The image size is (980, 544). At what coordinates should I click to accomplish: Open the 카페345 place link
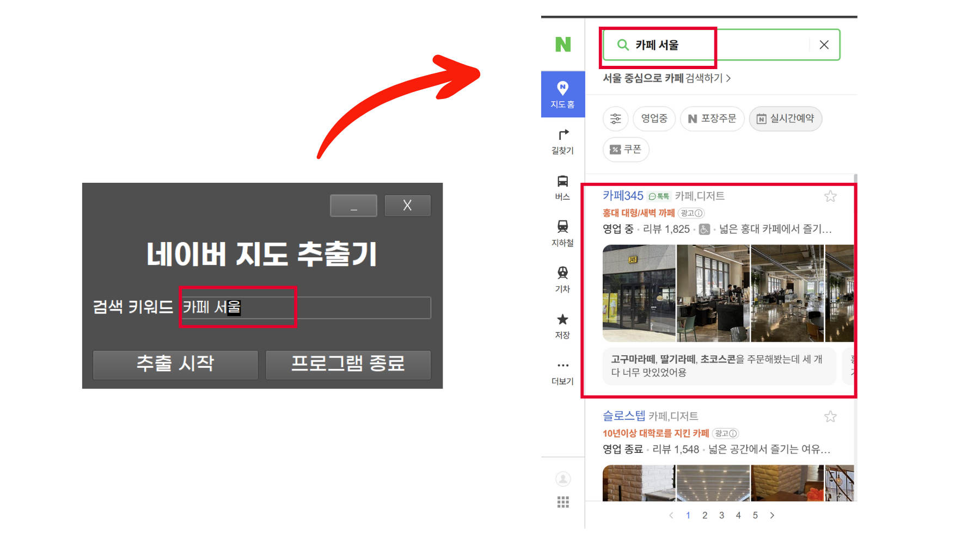tap(622, 195)
